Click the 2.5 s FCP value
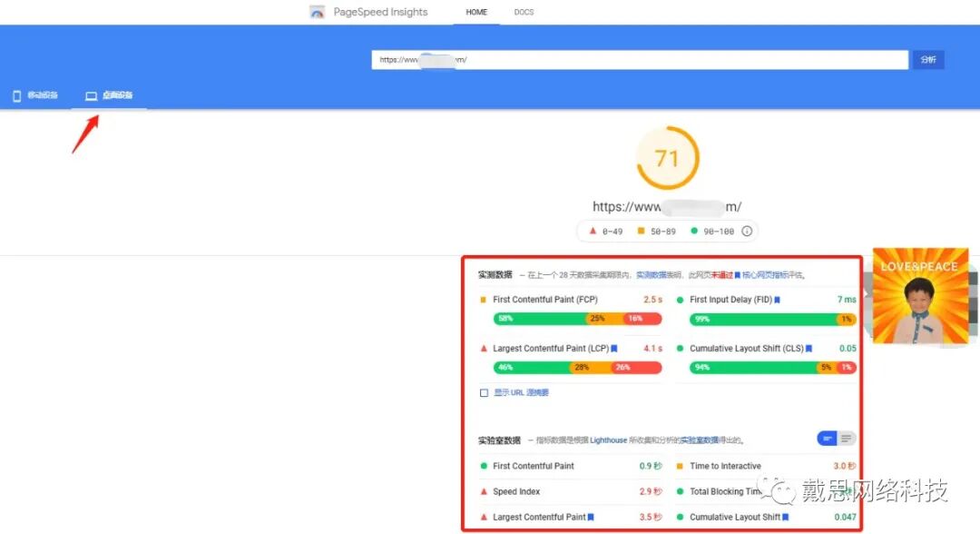The image size is (980, 534). [652, 300]
